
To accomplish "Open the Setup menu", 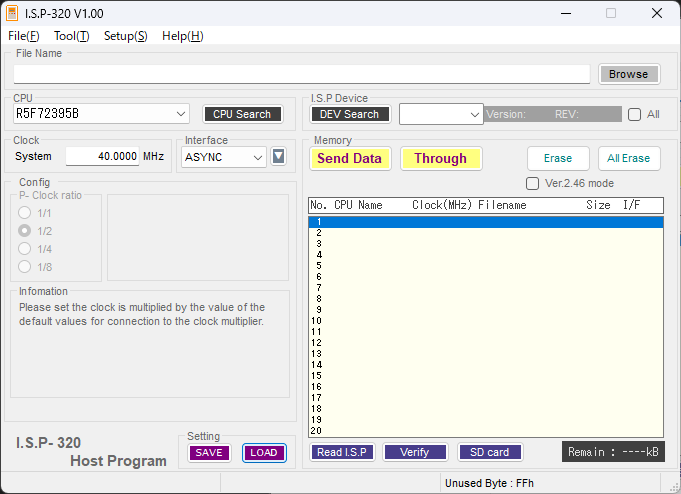I will point(125,36).
